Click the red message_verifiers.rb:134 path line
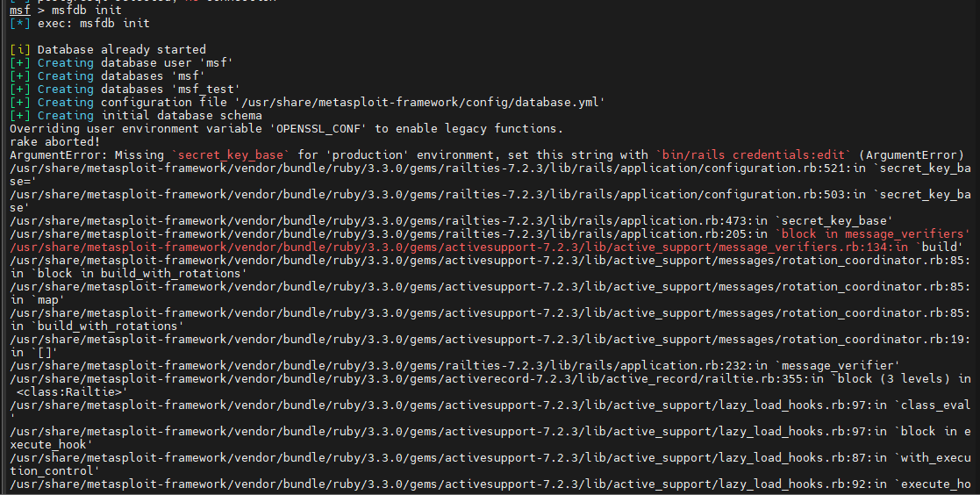 click(459, 247)
